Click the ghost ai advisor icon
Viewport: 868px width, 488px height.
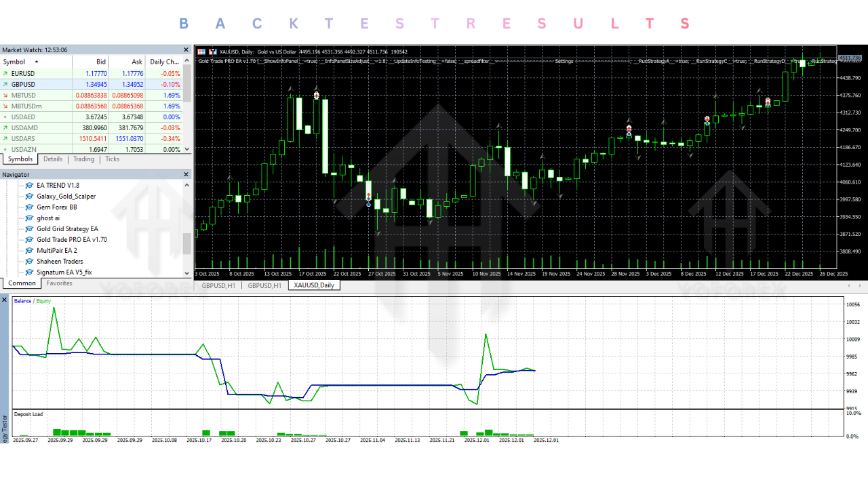(28, 218)
